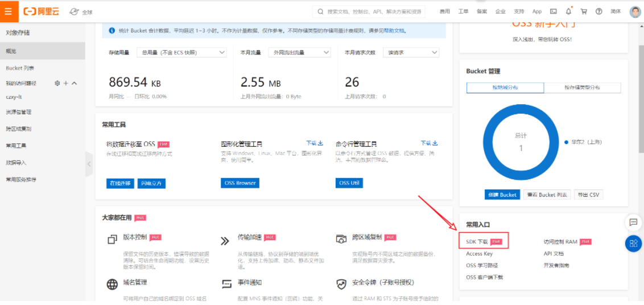Collapse the 我的访问路径 section
Viewport: 644px width, 305px height.
coord(75,83)
